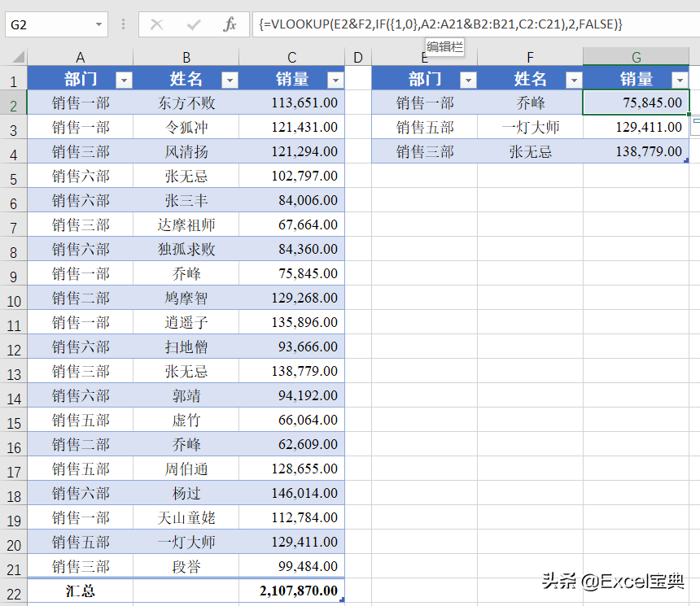
Task: Click cell containing 段誉
Action: [186, 567]
